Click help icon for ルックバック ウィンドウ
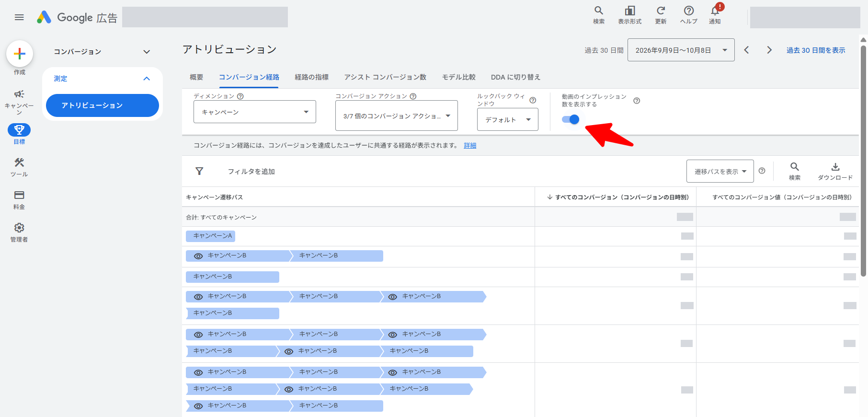The image size is (868, 417). coord(533,100)
